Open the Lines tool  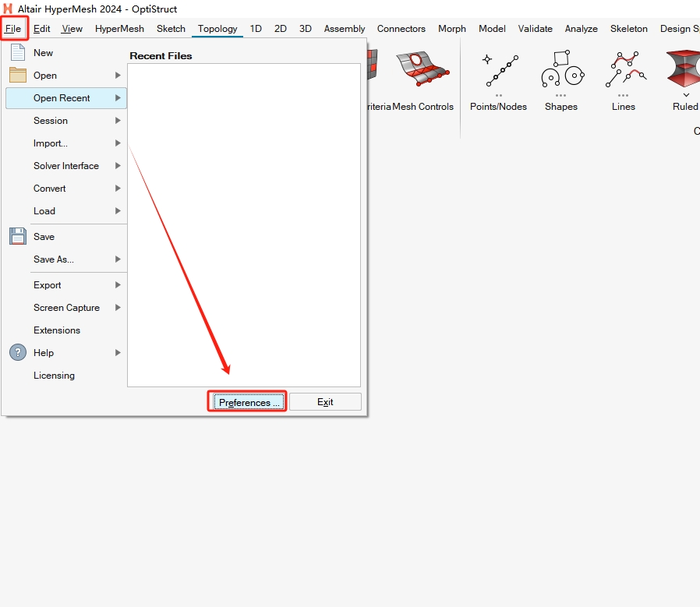[x=624, y=70]
